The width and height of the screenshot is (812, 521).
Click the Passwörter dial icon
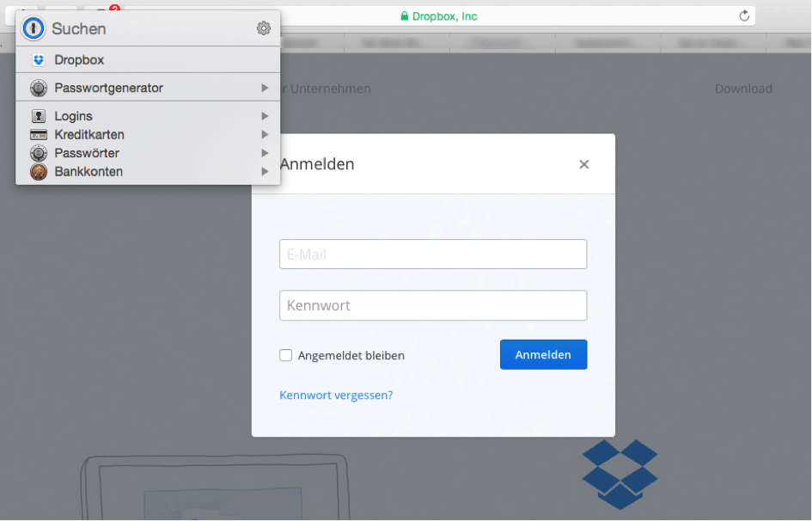coord(39,153)
